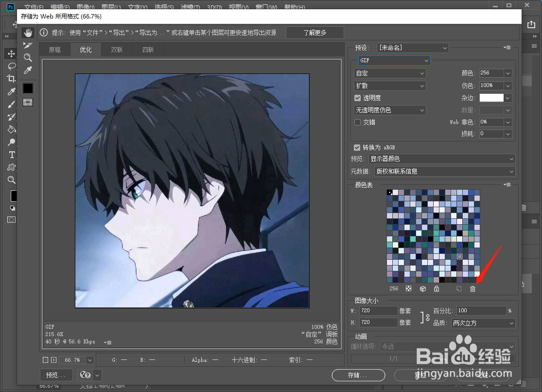Select main window Zoom tool

coord(11,179)
